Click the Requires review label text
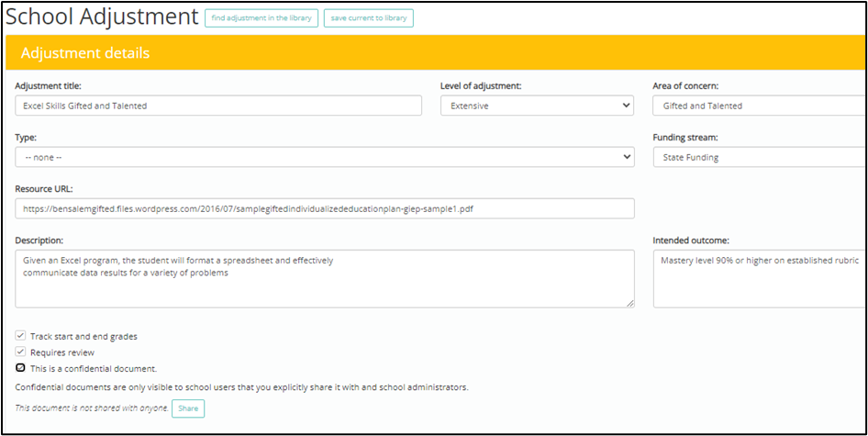 click(62, 352)
